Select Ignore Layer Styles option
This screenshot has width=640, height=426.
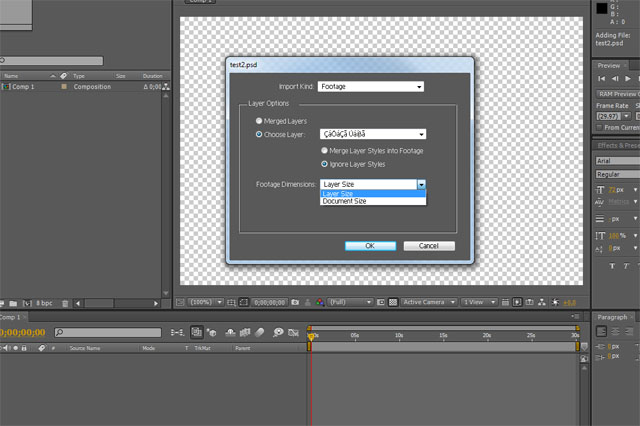(x=324, y=164)
